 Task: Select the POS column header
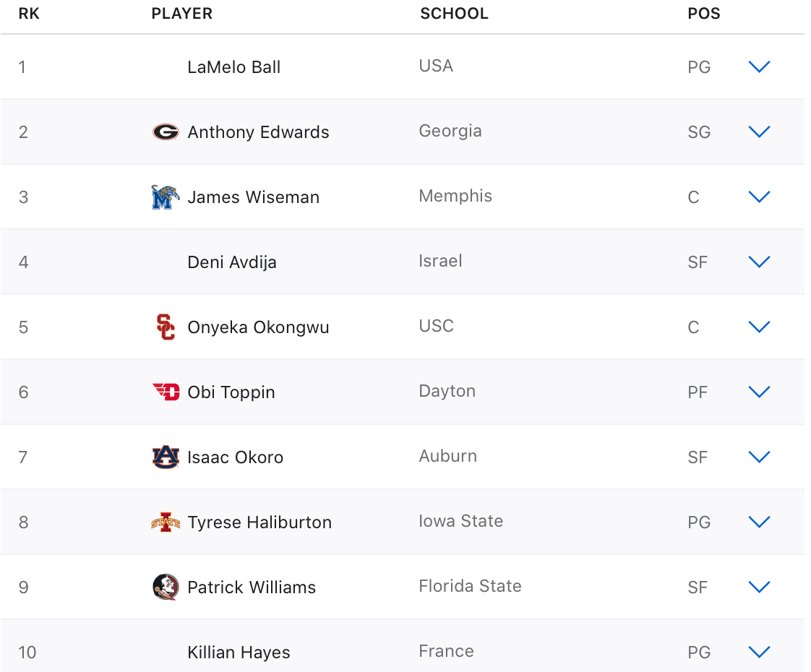704,14
